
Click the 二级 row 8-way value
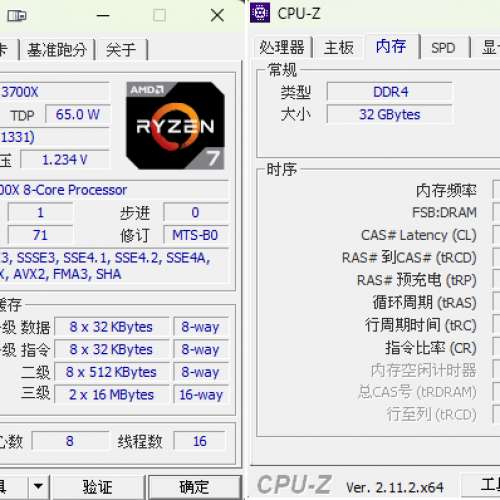pos(201,372)
